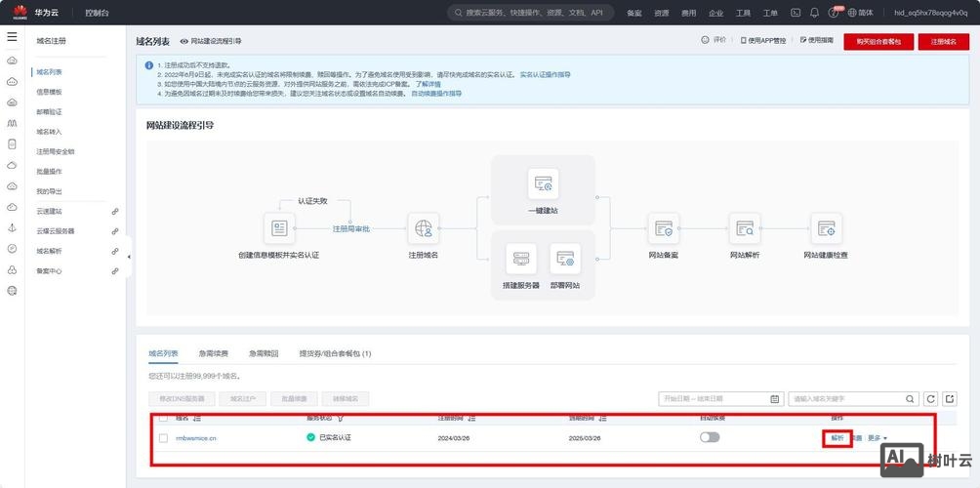Select 信息模板 in left sidebar
This screenshot has height=488, width=980.
point(50,92)
